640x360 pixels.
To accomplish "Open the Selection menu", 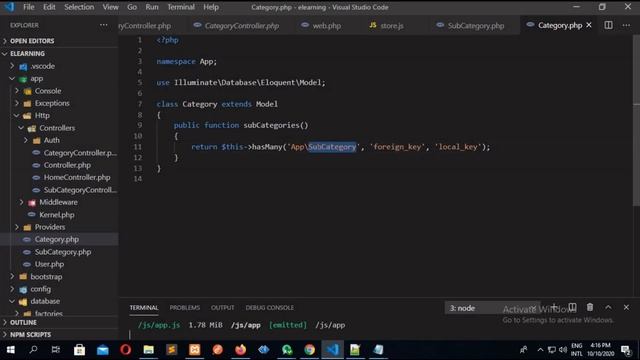I will (x=79, y=7).
